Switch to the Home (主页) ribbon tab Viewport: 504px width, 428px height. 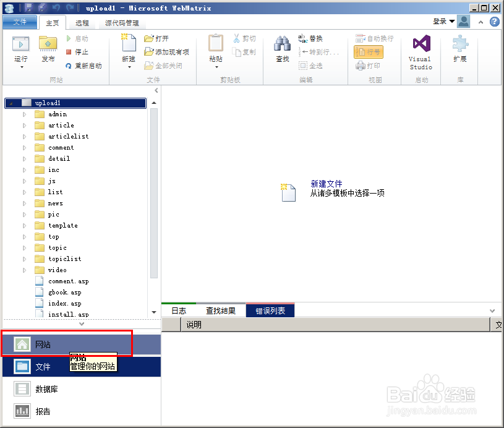click(53, 23)
